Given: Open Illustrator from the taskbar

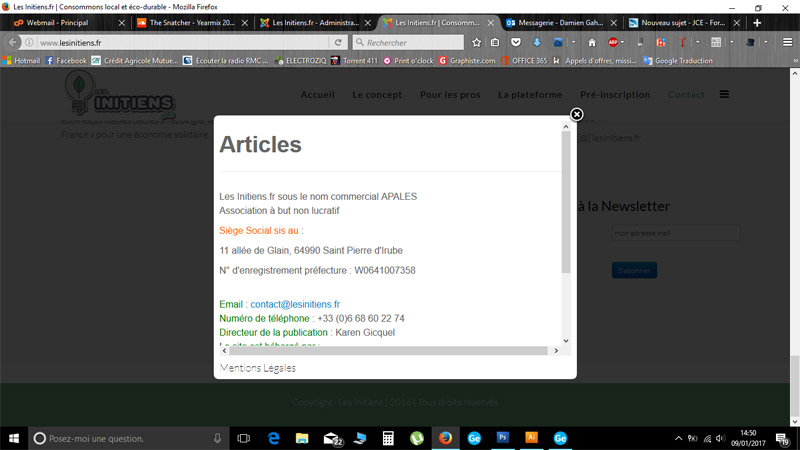Looking at the screenshot, I should pyautogui.click(x=531, y=438).
